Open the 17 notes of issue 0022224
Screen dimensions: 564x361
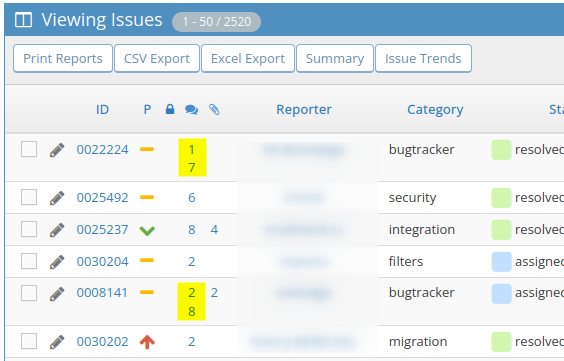coord(192,158)
